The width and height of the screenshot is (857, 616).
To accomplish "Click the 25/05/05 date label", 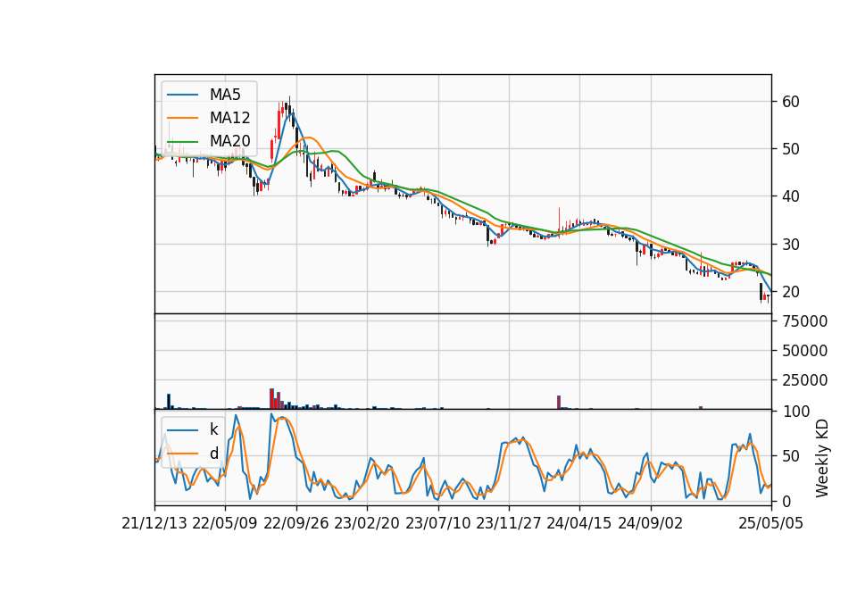I will coord(771,523).
